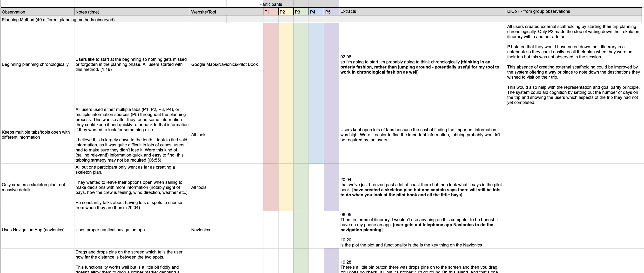Click the 19:28 extract about pin button

click(423, 261)
